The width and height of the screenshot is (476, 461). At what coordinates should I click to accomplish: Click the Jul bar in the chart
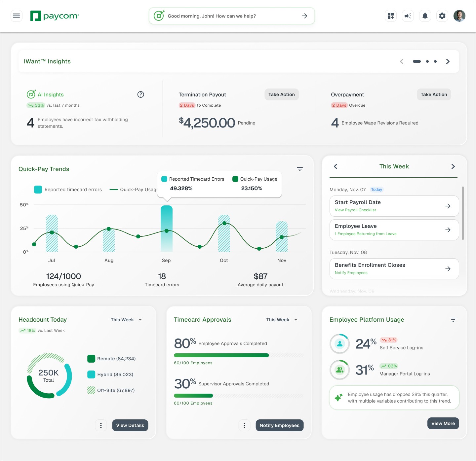click(52, 233)
